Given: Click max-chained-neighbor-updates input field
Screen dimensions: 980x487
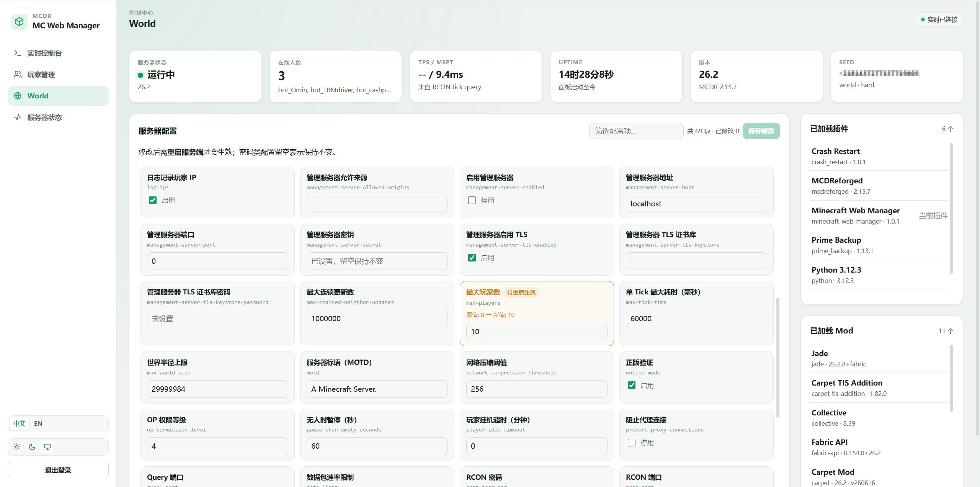Looking at the screenshot, I should pyautogui.click(x=377, y=319).
